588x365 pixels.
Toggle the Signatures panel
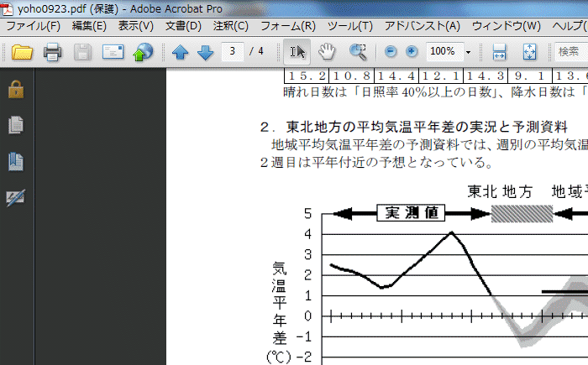(16, 198)
